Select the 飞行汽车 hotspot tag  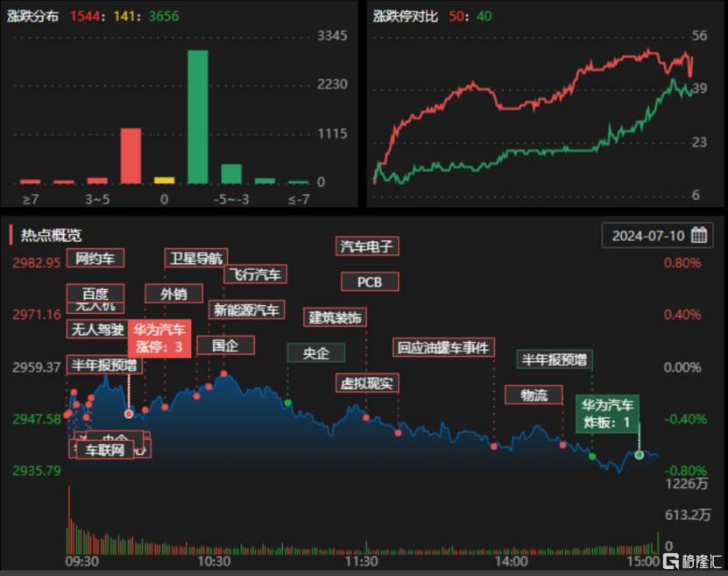(255, 274)
